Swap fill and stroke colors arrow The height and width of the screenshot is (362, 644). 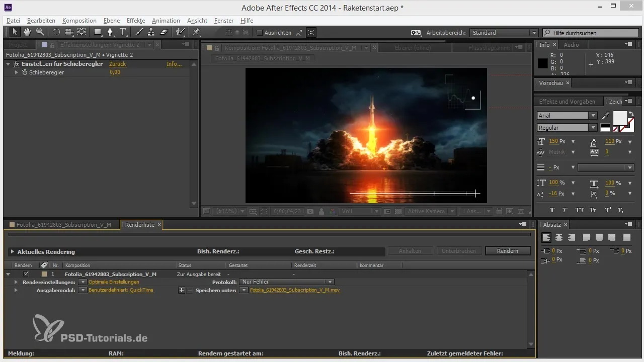click(x=631, y=114)
